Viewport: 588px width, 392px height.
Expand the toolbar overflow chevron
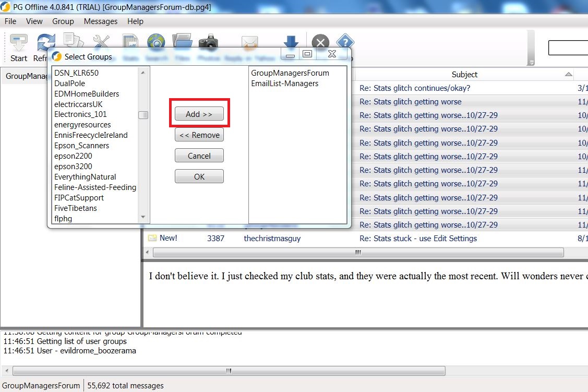(x=531, y=62)
